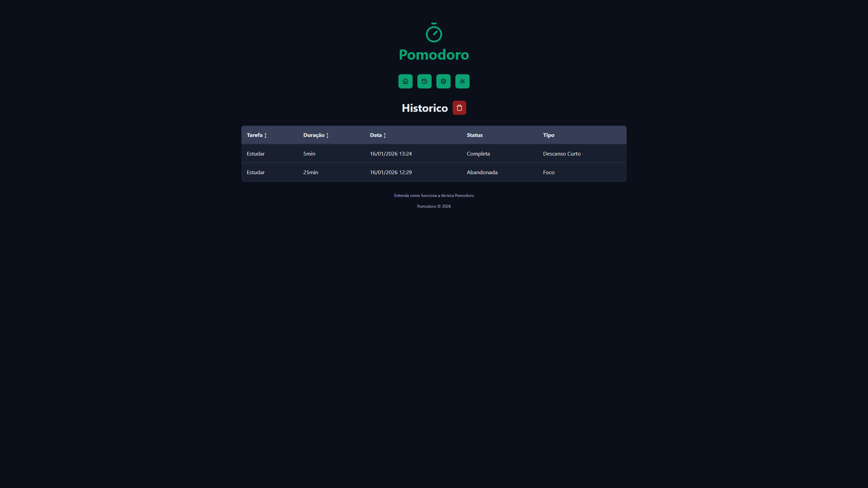
Task: Open the History (clock) icon
Action: 424,81
